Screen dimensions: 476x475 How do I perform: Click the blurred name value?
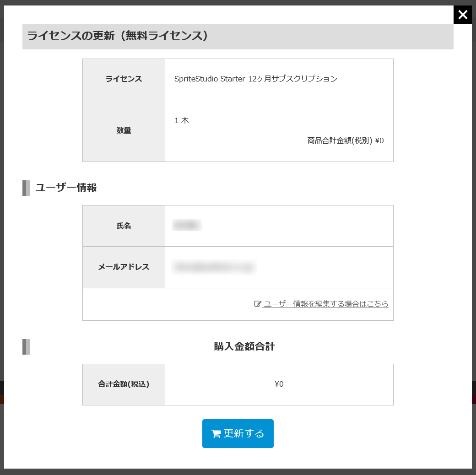[187, 225]
